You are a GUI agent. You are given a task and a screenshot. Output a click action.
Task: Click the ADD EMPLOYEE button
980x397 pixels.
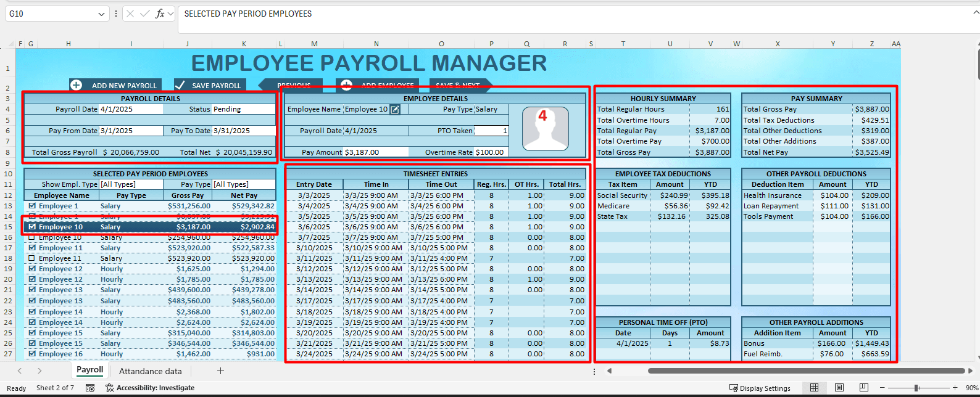tap(377, 85)
